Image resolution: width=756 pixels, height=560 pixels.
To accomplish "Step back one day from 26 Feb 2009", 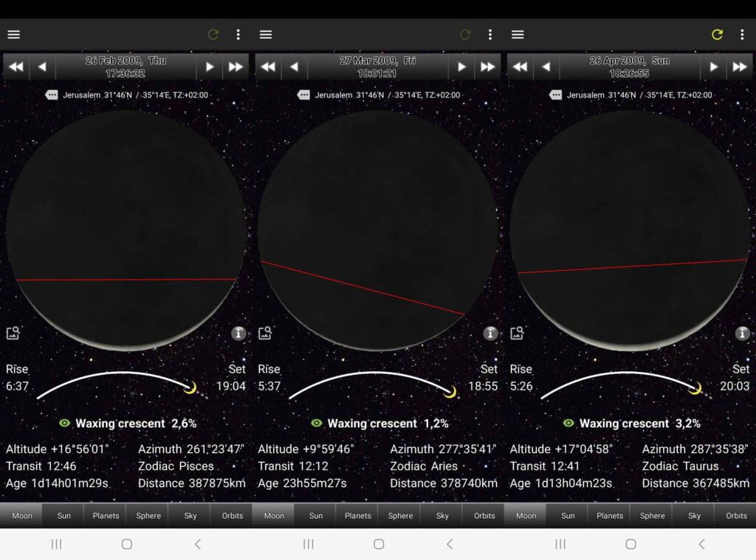I will (42, 67).
